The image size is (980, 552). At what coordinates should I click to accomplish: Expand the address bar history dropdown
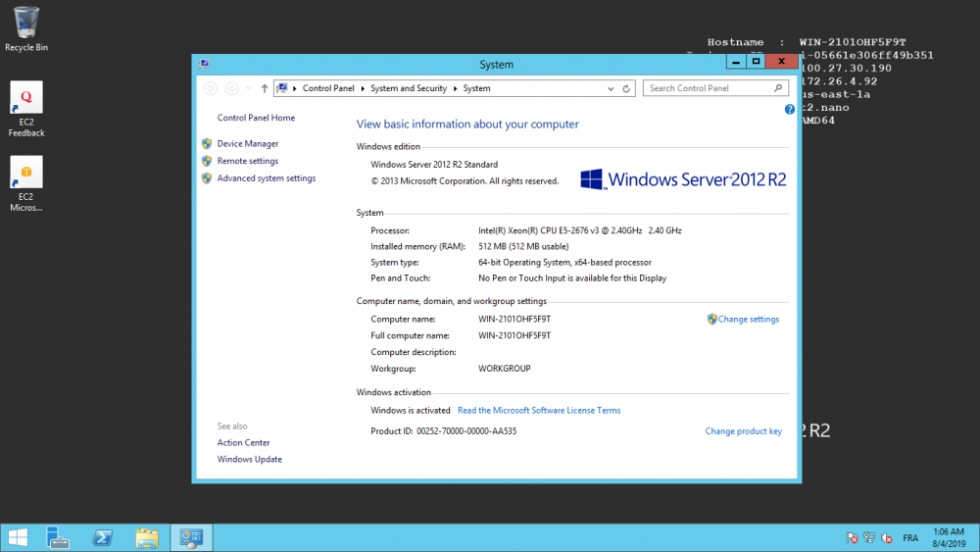611,89
